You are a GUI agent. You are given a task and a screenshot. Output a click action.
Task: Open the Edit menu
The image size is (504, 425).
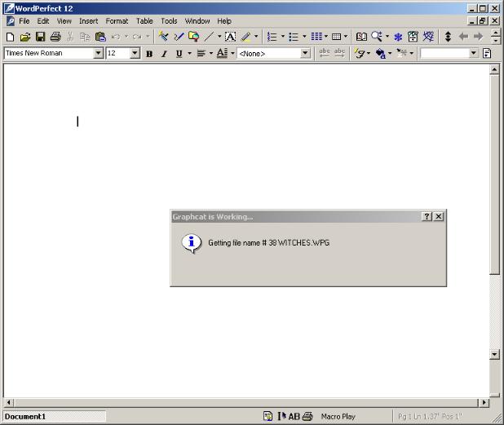point(43,21)
